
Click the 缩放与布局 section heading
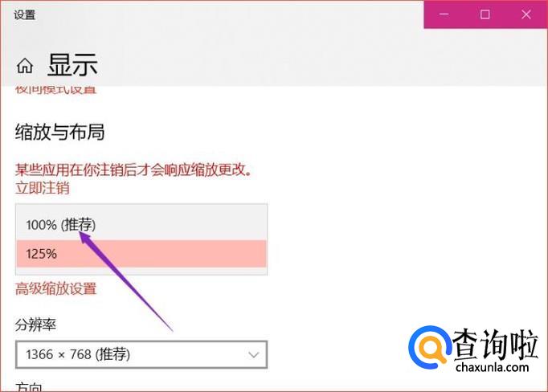coord(59,133)
